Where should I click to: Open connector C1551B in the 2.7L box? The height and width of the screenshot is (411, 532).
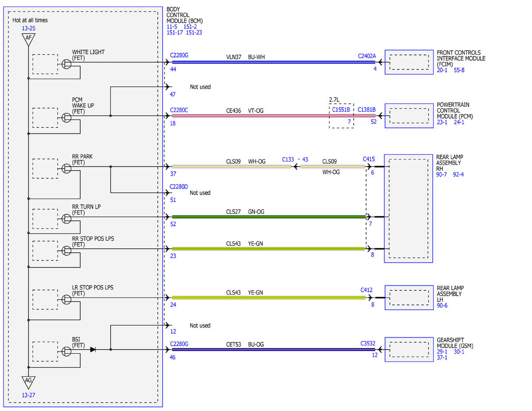pyautogui.click(x=341, y=109)
